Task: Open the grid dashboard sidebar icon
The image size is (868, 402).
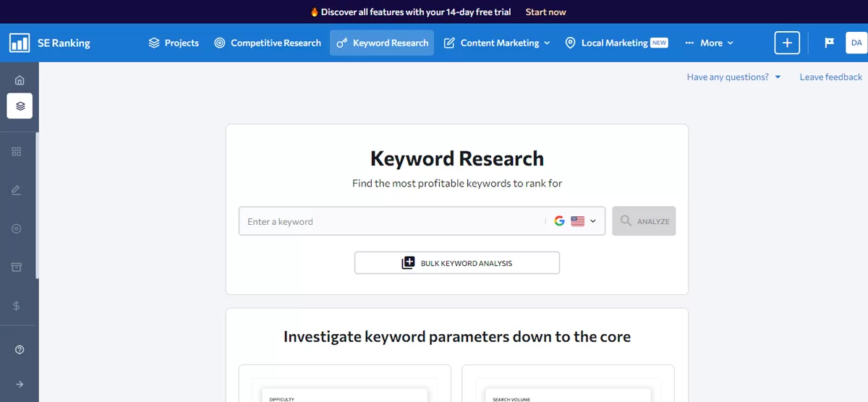Action: [17, 152]
